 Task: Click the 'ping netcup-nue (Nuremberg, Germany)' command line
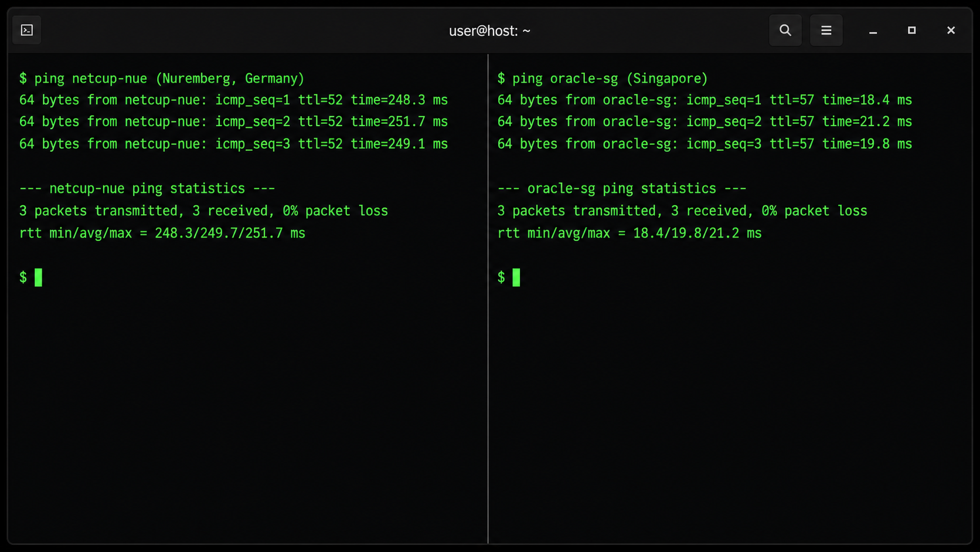pyautogui.click(x=162, y=79)
